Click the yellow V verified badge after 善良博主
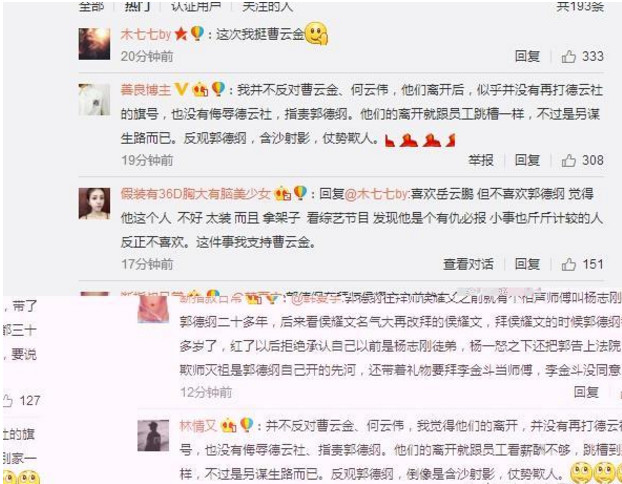Screen dimensions: 622x484 click(181, 89)
